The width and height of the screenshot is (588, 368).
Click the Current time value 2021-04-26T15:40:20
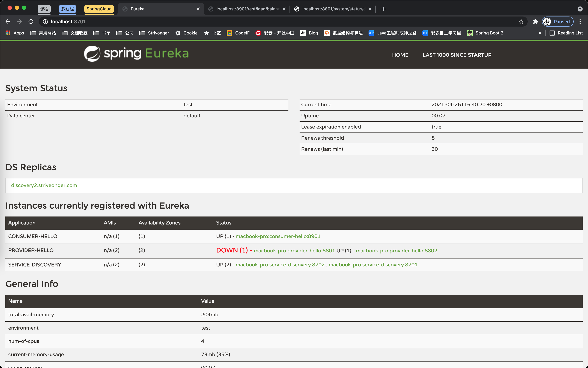click(467, 104)
